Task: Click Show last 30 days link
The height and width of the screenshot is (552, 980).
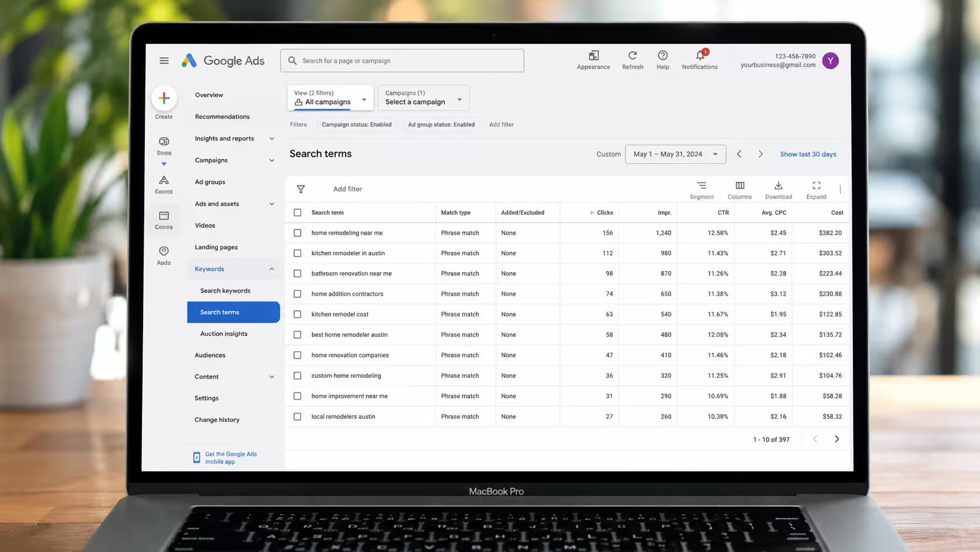Action: [x=808, y=154]
